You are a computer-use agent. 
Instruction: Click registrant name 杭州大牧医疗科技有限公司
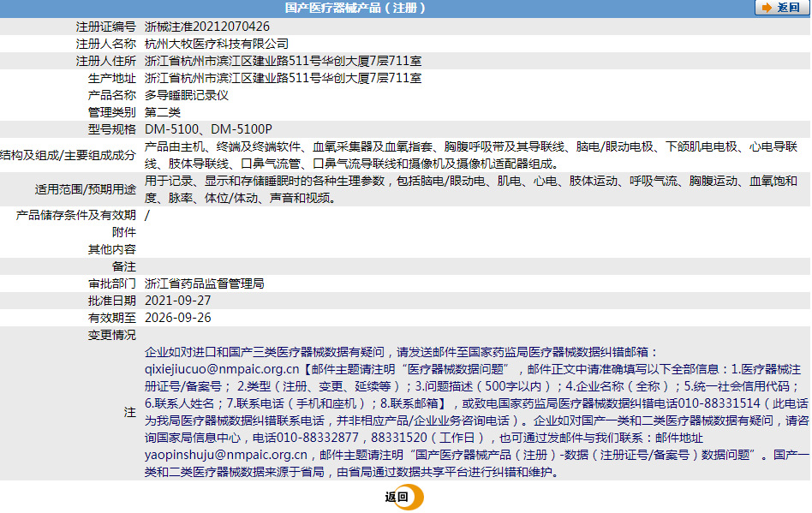pos(217,44)
